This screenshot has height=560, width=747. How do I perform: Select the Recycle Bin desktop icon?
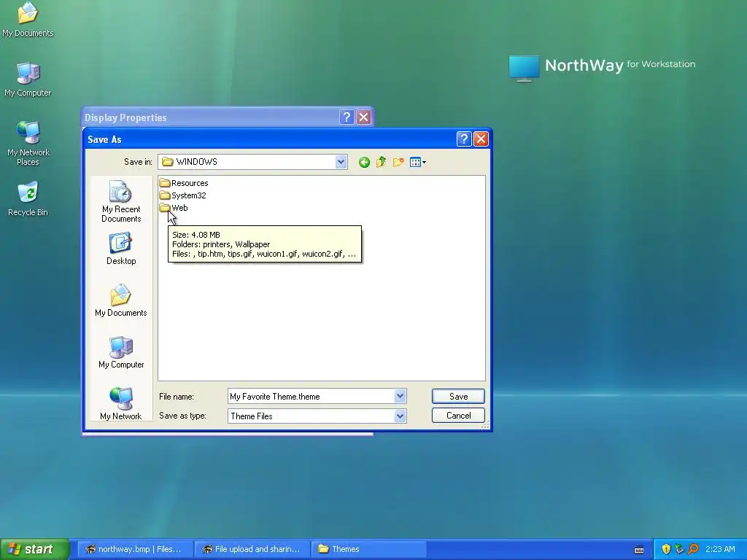(28, 199)
